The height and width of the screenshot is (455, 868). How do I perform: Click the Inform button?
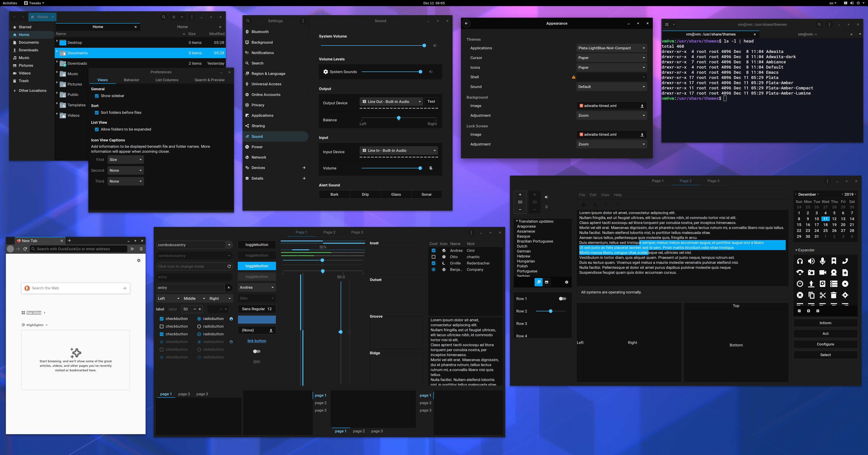click(x=825, y=323)
